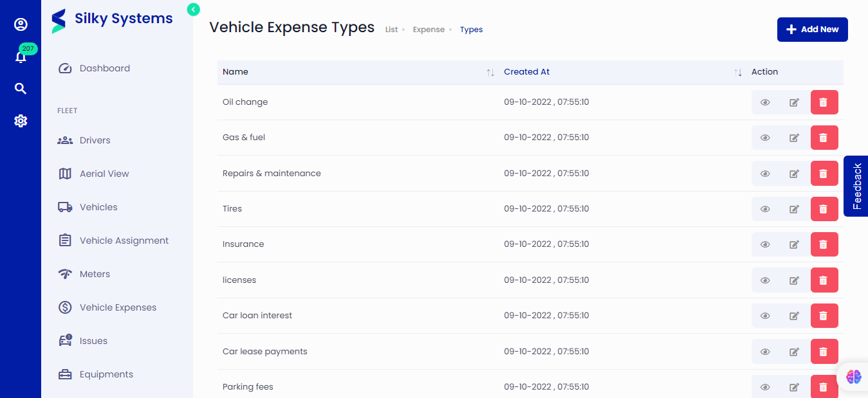Screen dimensions: 868x398
Task: Open the search magnifier icon
Action: coord(21,88)
